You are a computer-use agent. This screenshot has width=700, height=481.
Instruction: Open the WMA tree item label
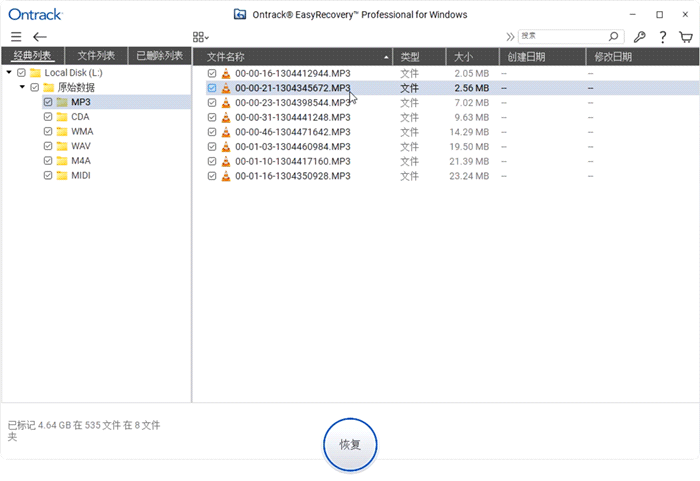[x=82, y=131]
